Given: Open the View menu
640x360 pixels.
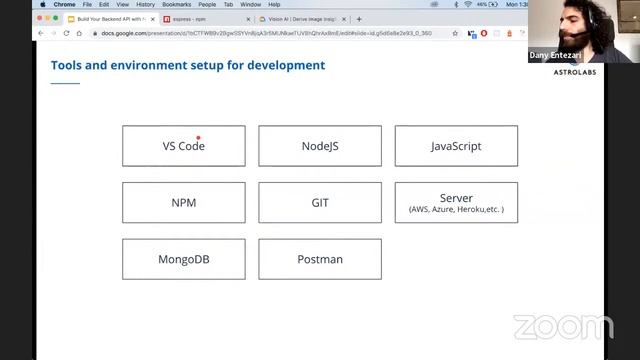Looking at the screenshot, I should [122, 4].
